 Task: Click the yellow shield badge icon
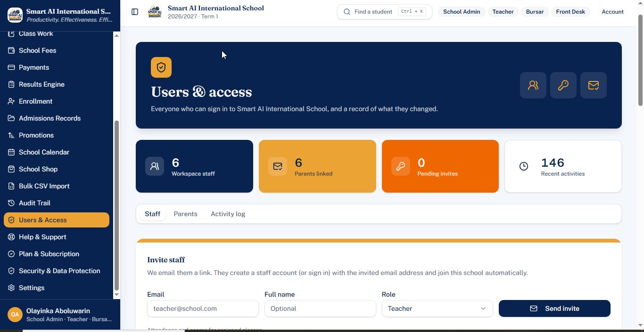tap(161, 67)
